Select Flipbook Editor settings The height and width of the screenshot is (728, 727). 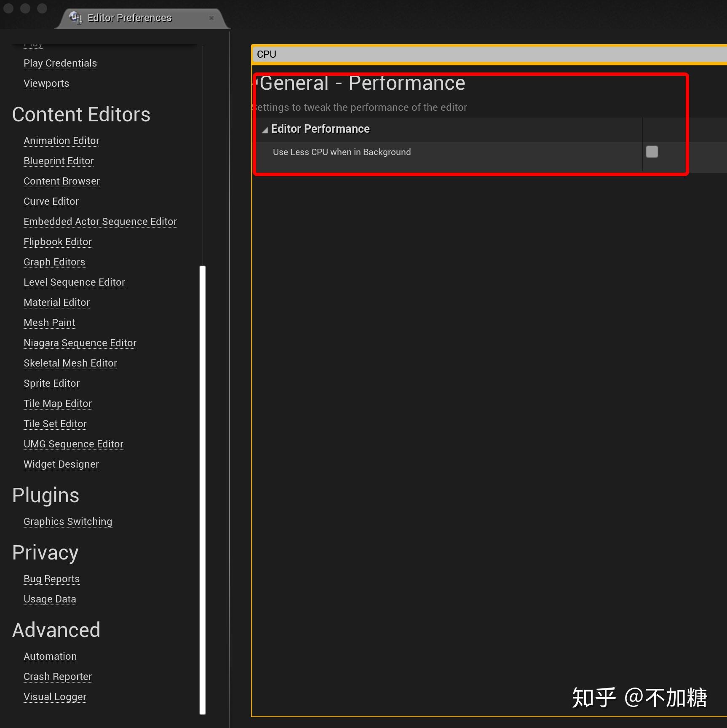(58, 242)
